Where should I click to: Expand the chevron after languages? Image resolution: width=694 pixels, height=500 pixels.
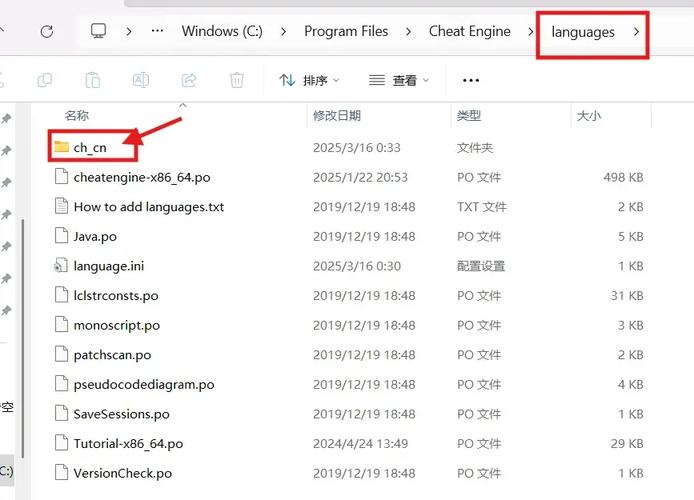[x=636, y=31]
